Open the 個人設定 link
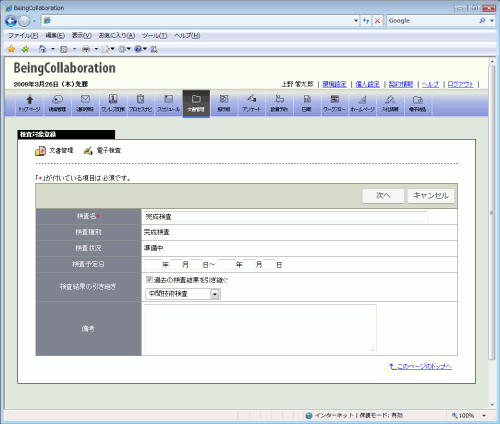The image size is (500, 424). pyautogui.click(x=368, y=84)
